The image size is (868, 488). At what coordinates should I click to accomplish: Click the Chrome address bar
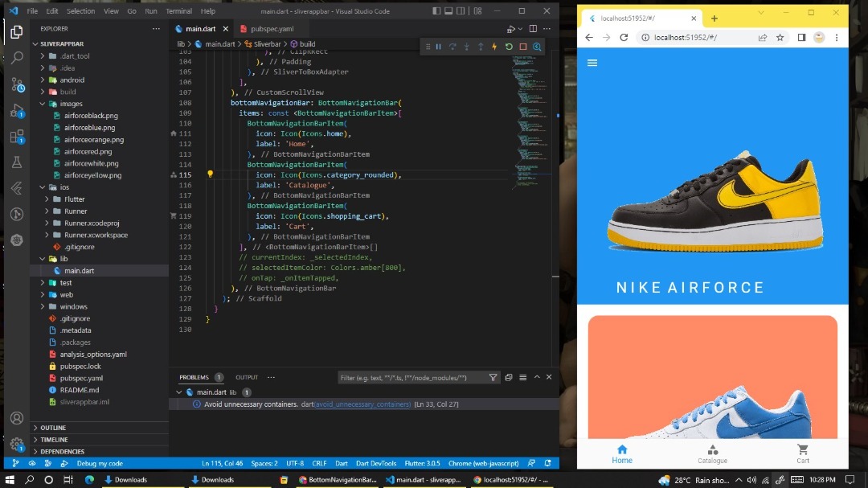click(696, 38)
